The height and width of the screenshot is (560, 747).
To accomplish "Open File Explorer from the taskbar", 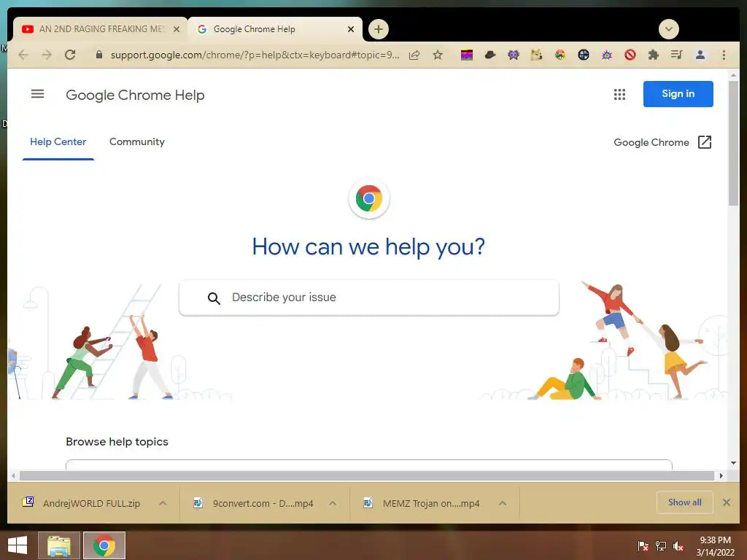I will (58, 545).
